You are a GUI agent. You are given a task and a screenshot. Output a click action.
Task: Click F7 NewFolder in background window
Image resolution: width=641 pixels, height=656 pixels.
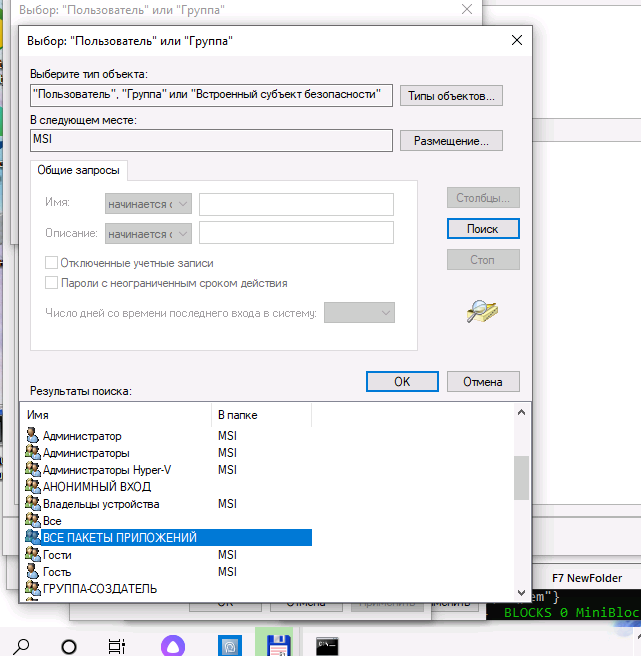tap(587, 578)
